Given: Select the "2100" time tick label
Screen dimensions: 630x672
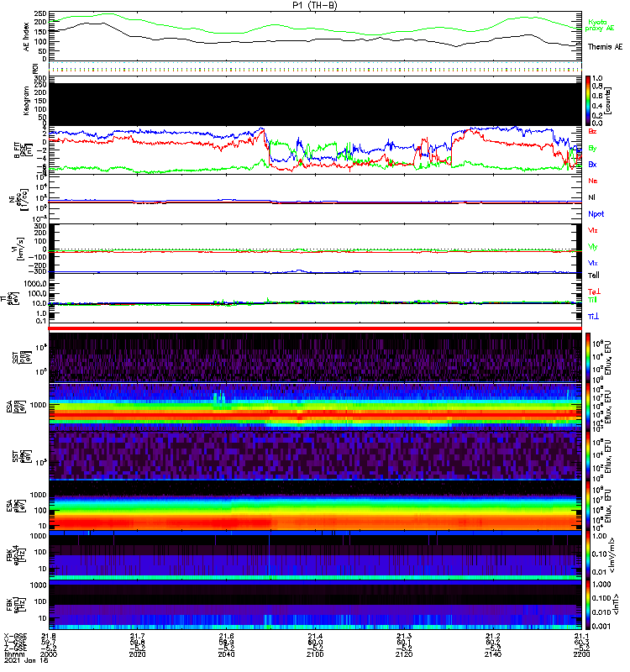Looking at the screenshot, I should click(x=315, y=654).
